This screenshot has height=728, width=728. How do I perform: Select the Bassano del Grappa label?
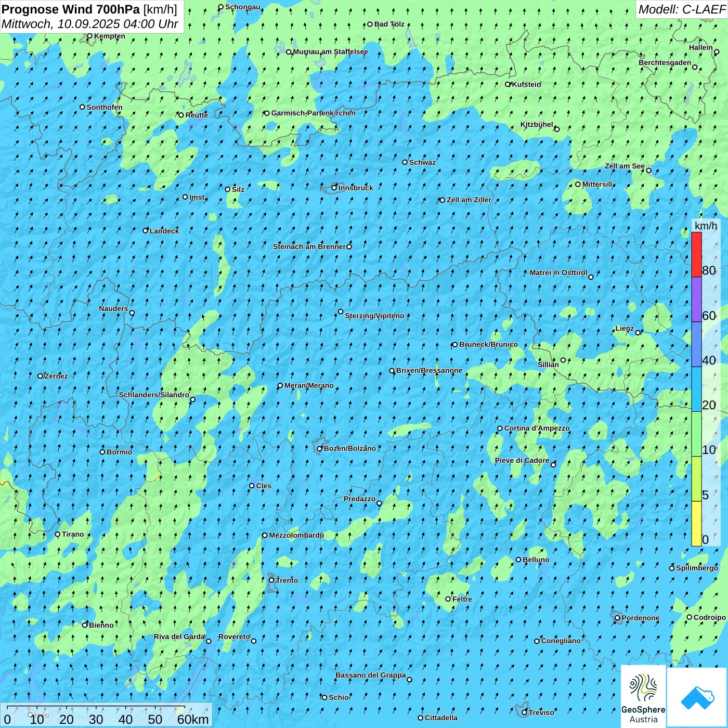[371, 675]
